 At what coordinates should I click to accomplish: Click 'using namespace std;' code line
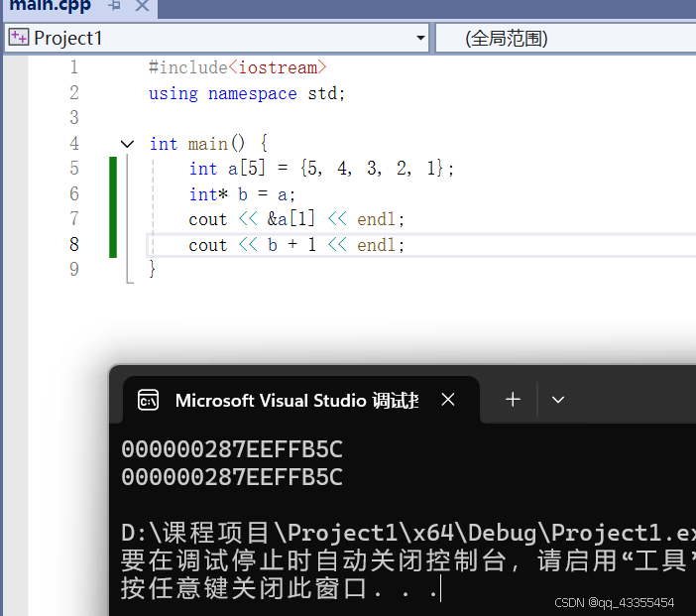247,93
